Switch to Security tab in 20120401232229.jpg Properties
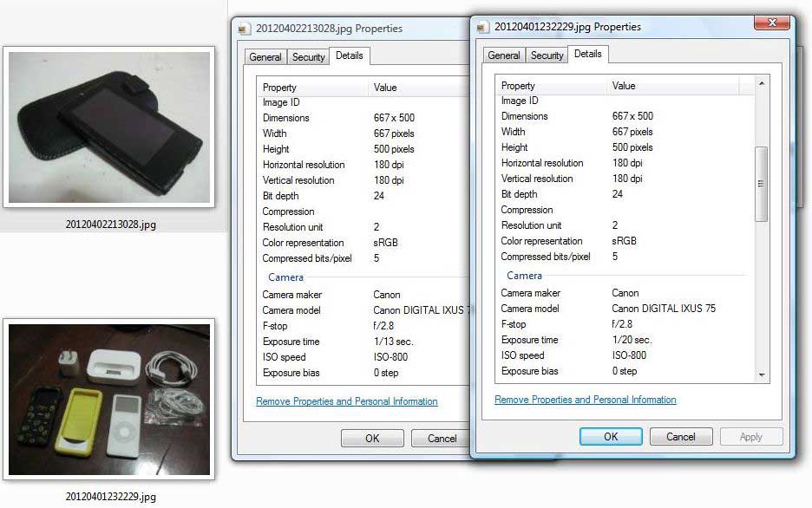The image size is (812, 508). coord(547,55)
